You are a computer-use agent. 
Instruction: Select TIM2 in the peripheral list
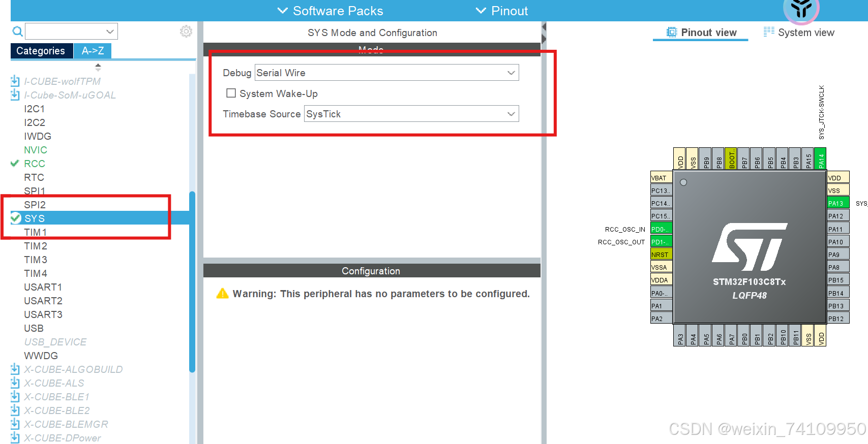(x=36, y=246)
